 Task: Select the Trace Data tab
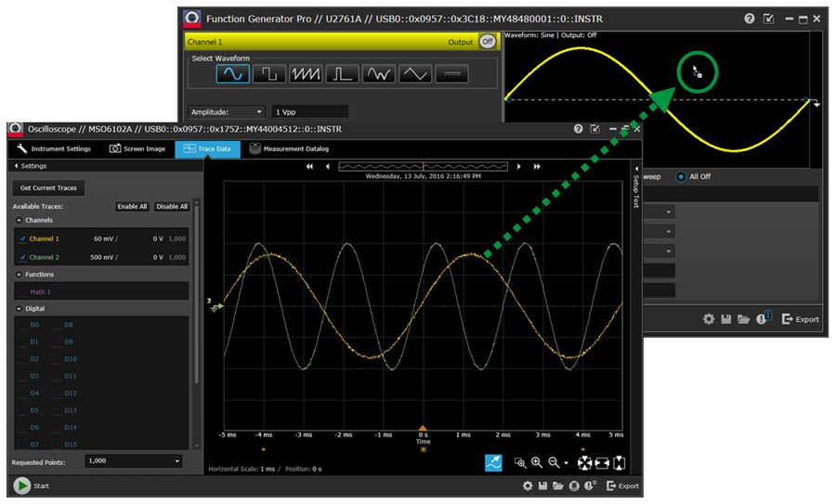click(x=207, y=149)
